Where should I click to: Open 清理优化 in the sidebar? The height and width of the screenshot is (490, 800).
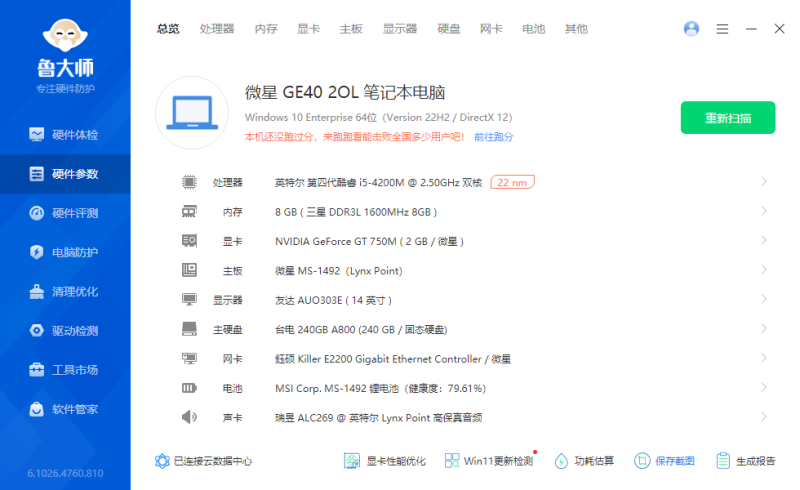coord(65,291)
